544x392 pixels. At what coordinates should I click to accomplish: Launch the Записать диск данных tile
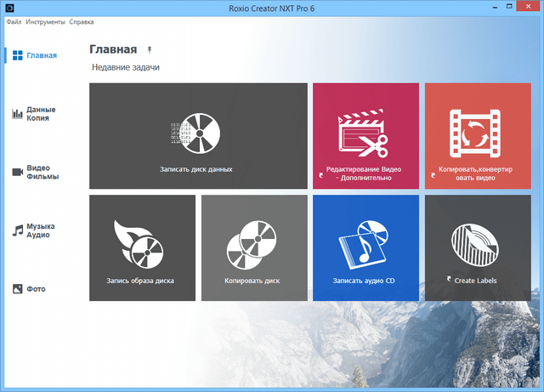pos(197,136)
